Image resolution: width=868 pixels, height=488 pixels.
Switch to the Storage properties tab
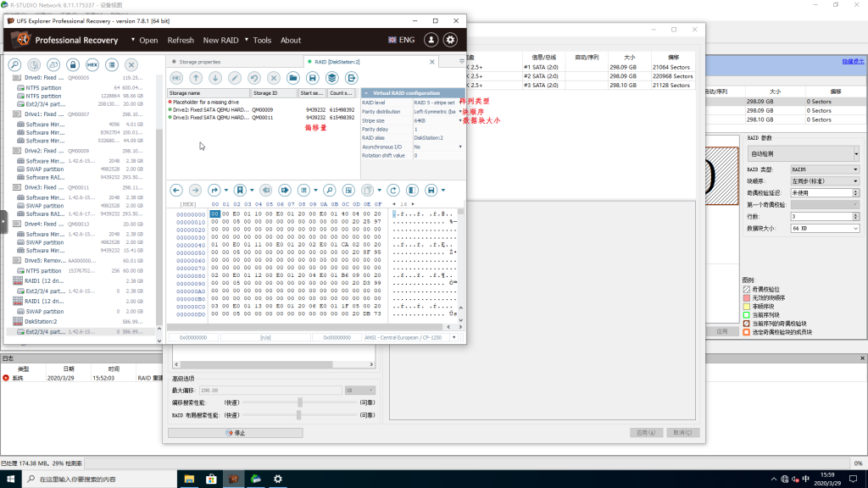(x=198, y=62)
